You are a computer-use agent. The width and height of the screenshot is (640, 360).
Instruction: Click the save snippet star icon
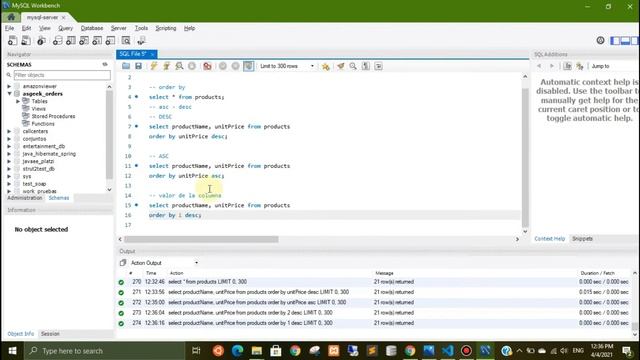tap(325, 66)
